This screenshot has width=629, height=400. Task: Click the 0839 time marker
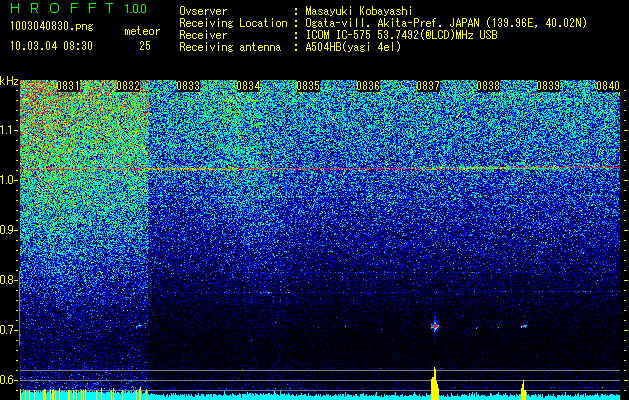click(548, 86)
